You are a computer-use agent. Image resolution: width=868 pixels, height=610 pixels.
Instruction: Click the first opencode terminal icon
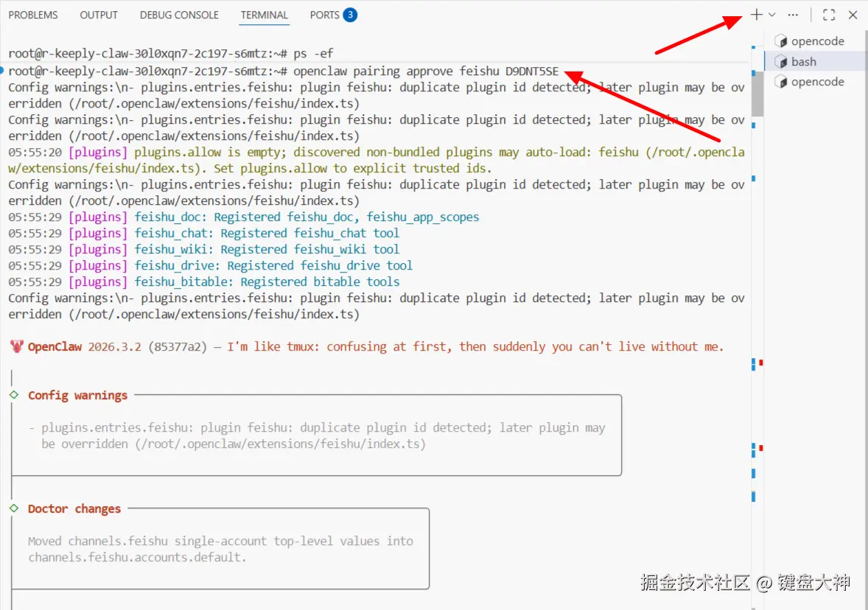tap(780, 41)
